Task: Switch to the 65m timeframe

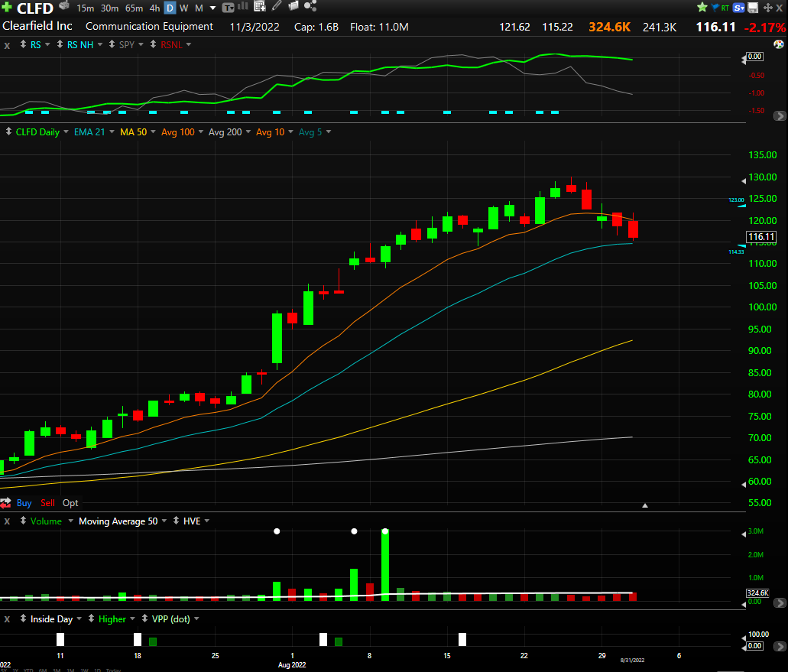Action: coord(135,8)
